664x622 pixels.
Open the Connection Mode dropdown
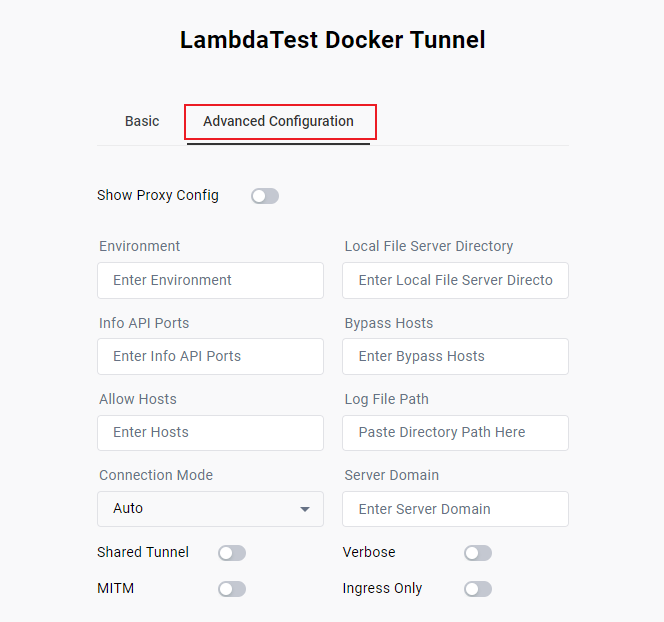coord(210,509)
